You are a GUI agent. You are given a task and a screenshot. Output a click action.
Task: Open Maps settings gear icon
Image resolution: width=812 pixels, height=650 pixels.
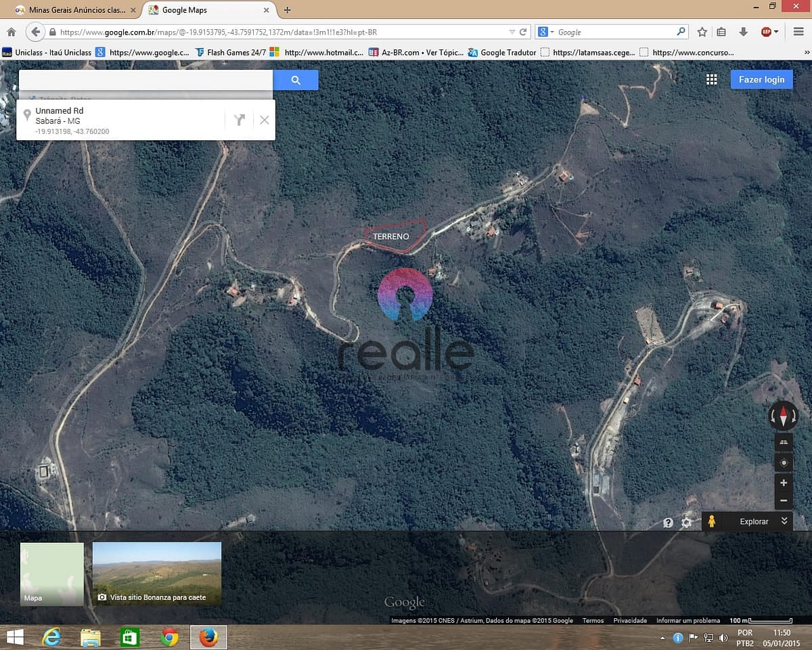(x=686, y=522)
